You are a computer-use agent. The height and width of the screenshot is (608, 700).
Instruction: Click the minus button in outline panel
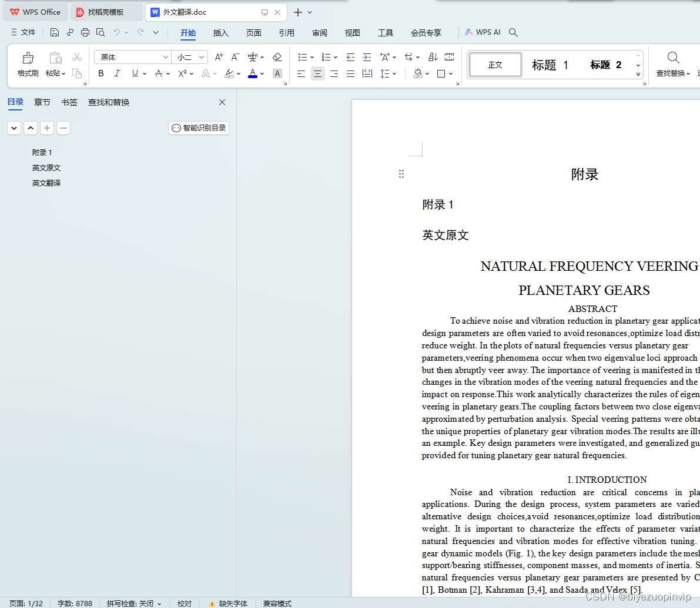[x=63, y=128]
